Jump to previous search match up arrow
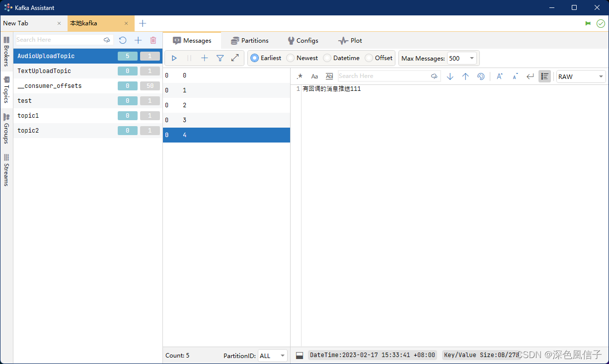 click(x=465, y=76)
